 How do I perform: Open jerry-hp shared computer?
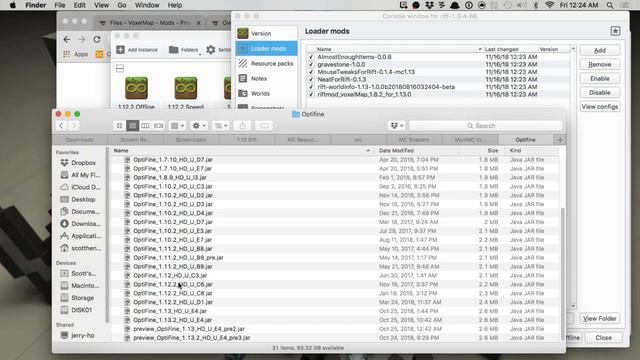(x=78, y=335)
